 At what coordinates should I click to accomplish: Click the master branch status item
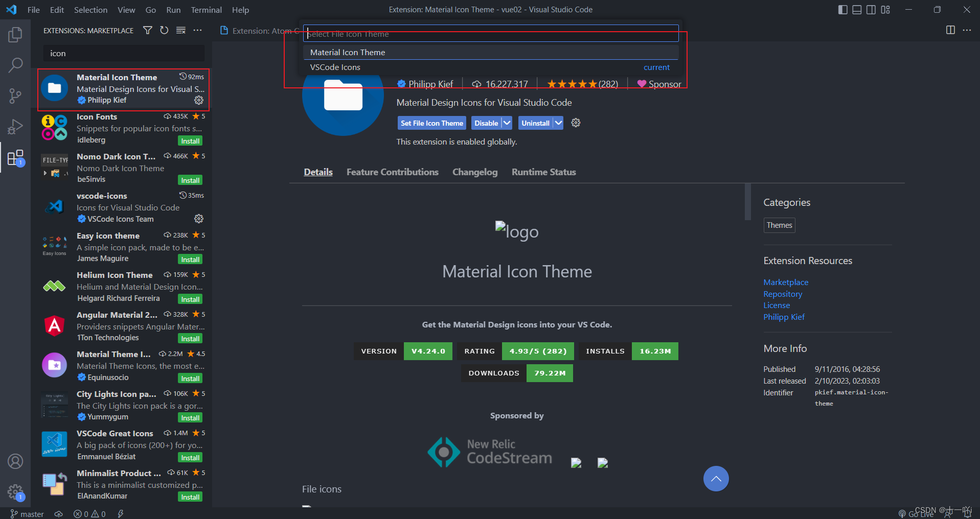pyautogui.click(x=27, y=514)
